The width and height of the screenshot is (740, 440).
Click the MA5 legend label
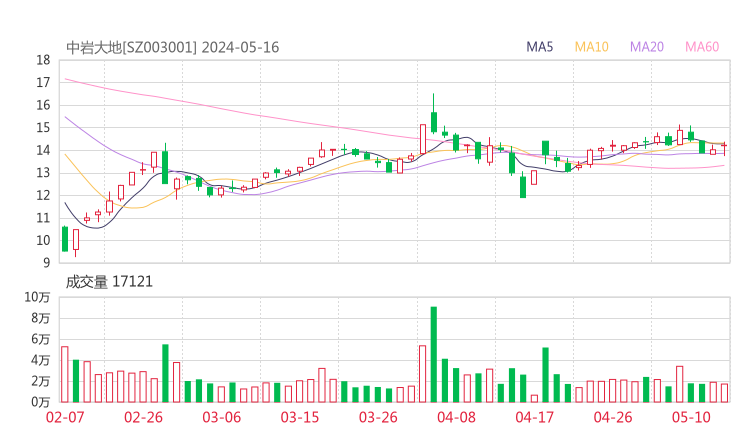tap(539, 47)
